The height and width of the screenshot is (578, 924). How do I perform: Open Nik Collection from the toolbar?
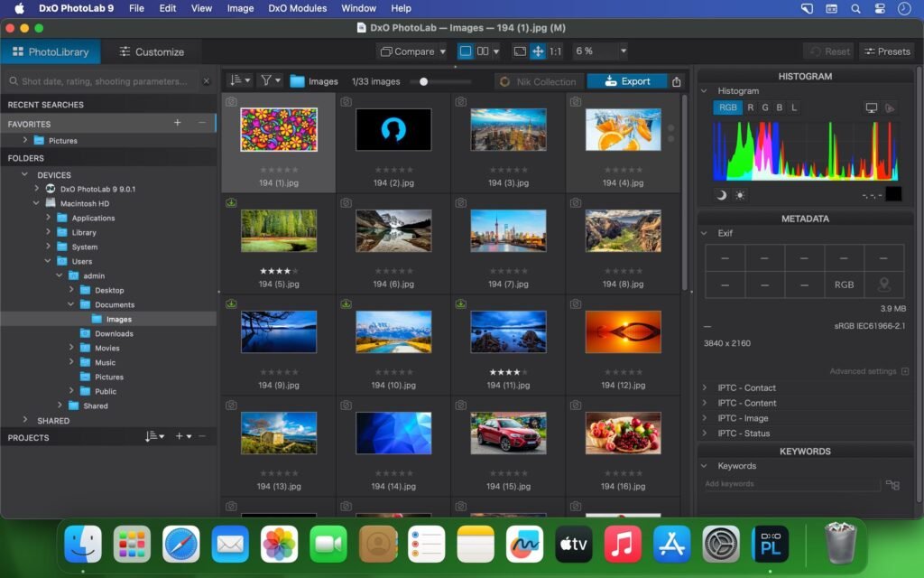pyautogui.click(x=541, y=81)
